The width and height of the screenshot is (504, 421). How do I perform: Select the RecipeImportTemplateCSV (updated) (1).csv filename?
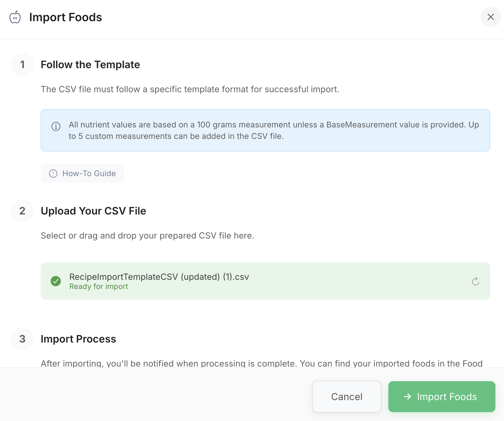click(159, 277)
